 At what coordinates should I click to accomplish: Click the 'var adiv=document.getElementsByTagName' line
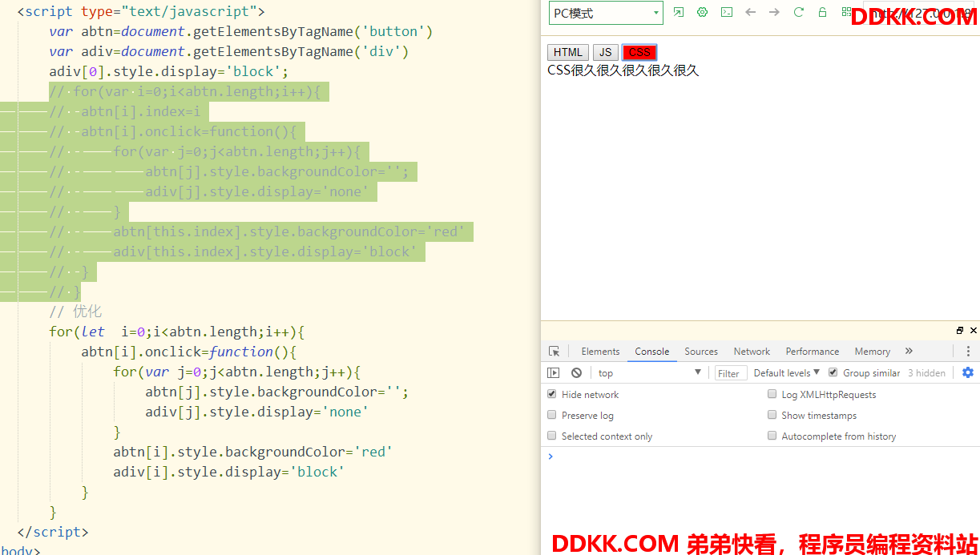229,51
